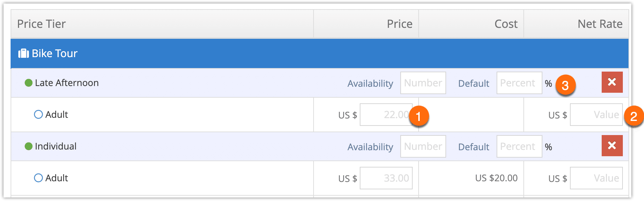This screenshot has height=201, width=644.
Task: Click the Late Afternoon Adult net rate Value field
Action: click(x=596, y=115)
